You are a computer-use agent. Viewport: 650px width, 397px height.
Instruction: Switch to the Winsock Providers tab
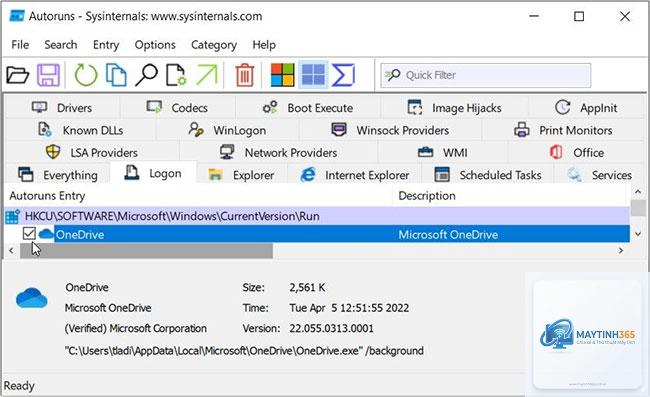[x=390, y=130]
